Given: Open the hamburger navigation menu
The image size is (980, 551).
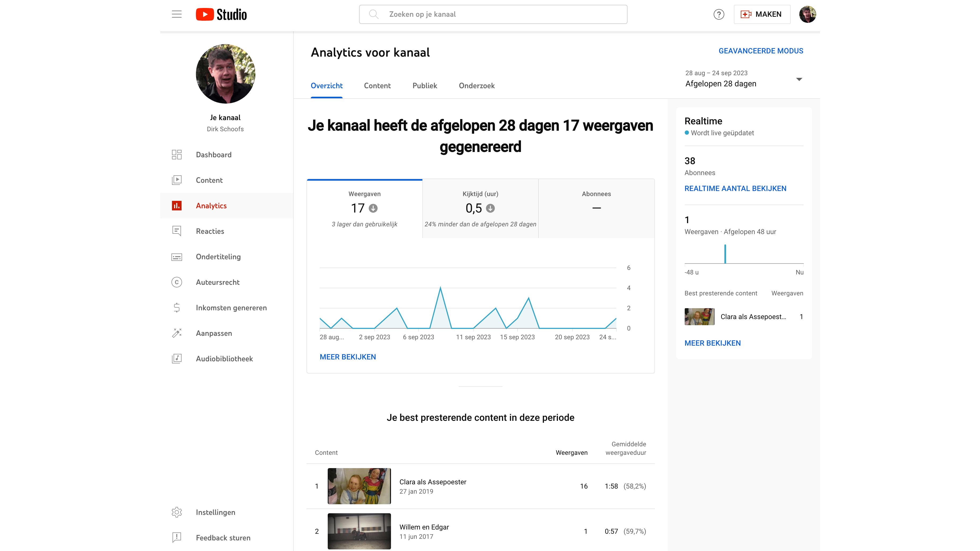Looking at the screenshot, I should point(176,14).
